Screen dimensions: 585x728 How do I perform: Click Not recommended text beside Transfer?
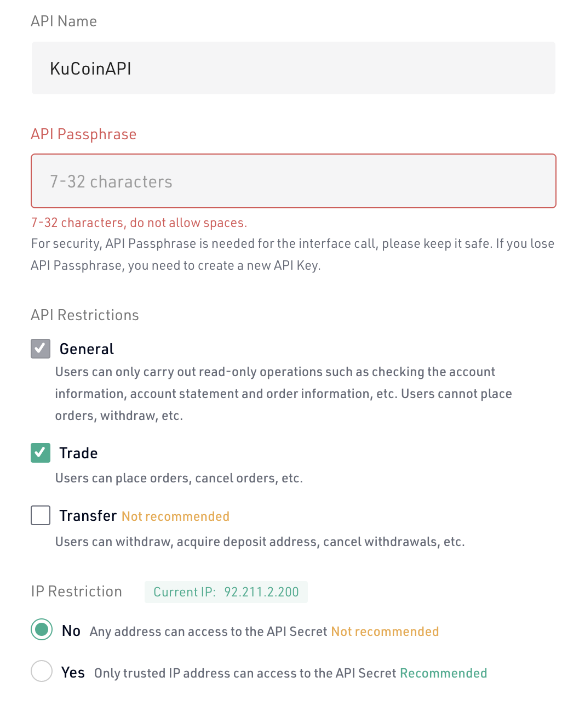click(x=175, y=516)
